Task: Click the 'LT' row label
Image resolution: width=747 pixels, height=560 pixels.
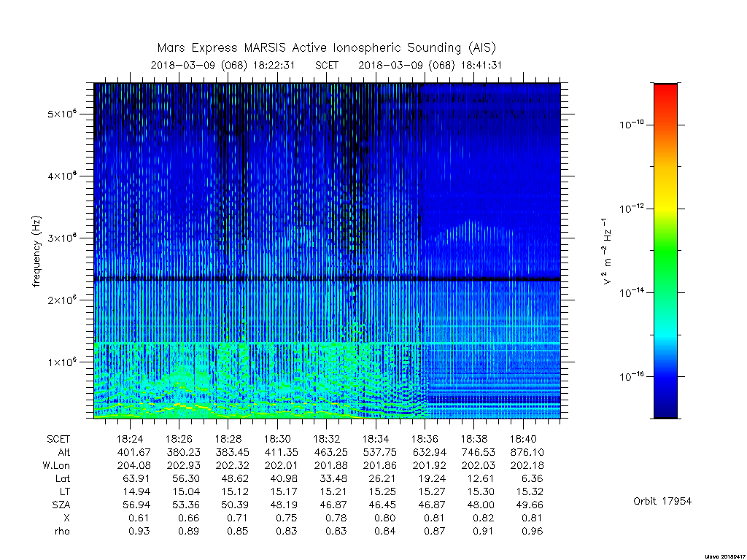Action: [65, 491]
